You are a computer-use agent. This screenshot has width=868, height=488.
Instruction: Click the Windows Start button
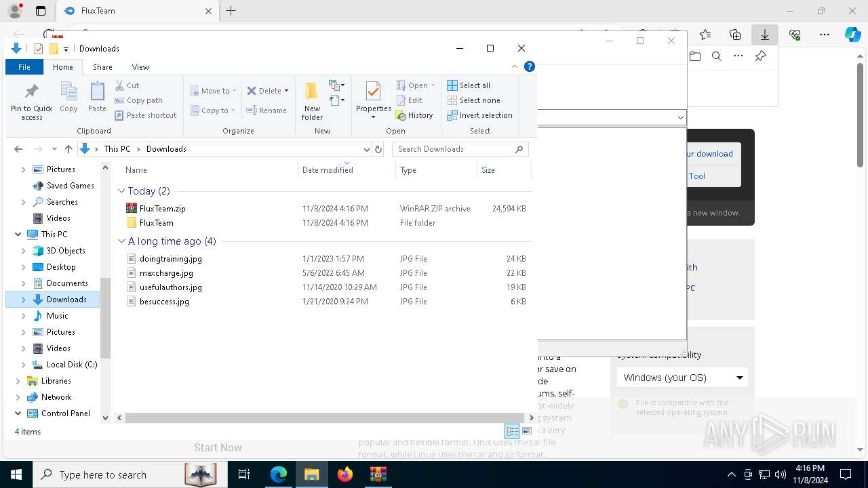tap(16, 474)
